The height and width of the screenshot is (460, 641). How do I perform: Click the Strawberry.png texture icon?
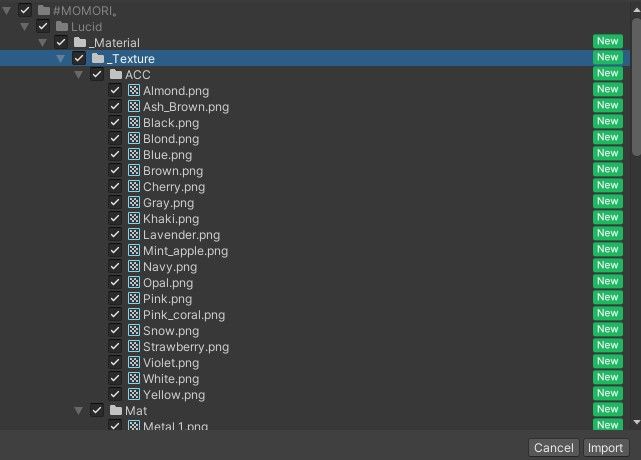coord(134,346)
